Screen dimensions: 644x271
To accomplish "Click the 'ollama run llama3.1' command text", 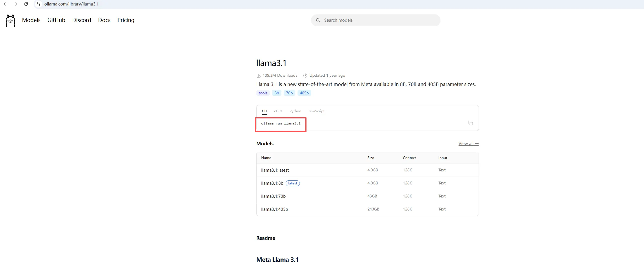I will (281, 123).
